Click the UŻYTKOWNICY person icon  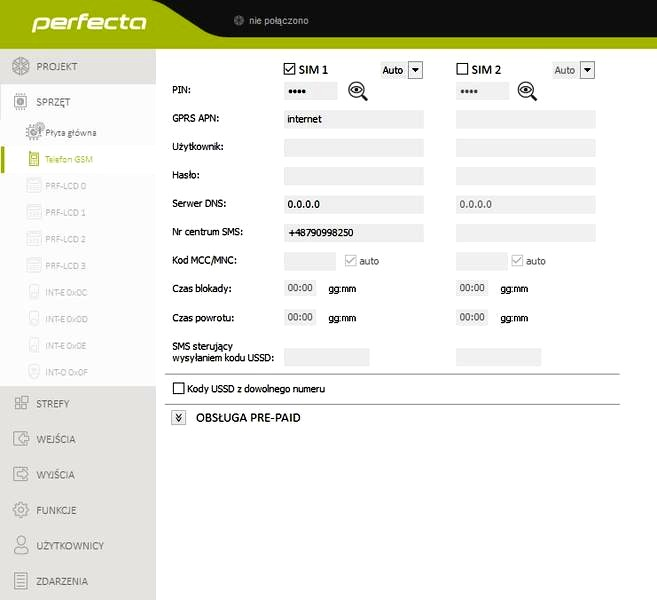click(21, 545)
